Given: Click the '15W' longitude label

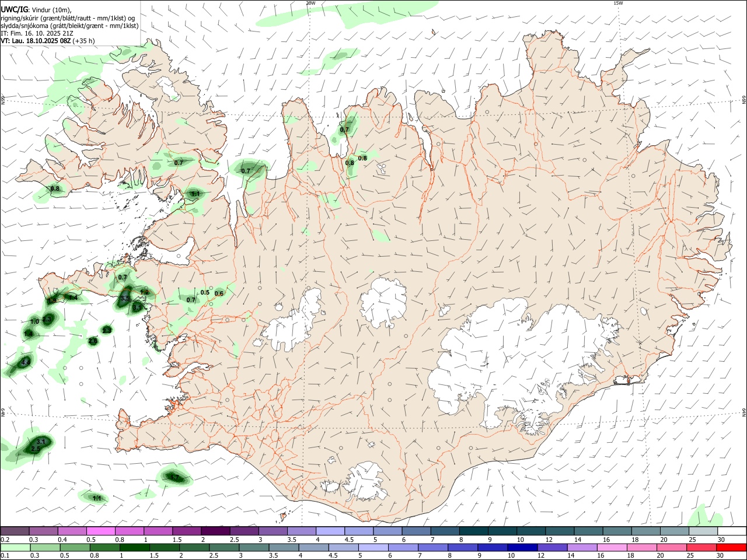Looking at the screenshot, I should [618, 3].
